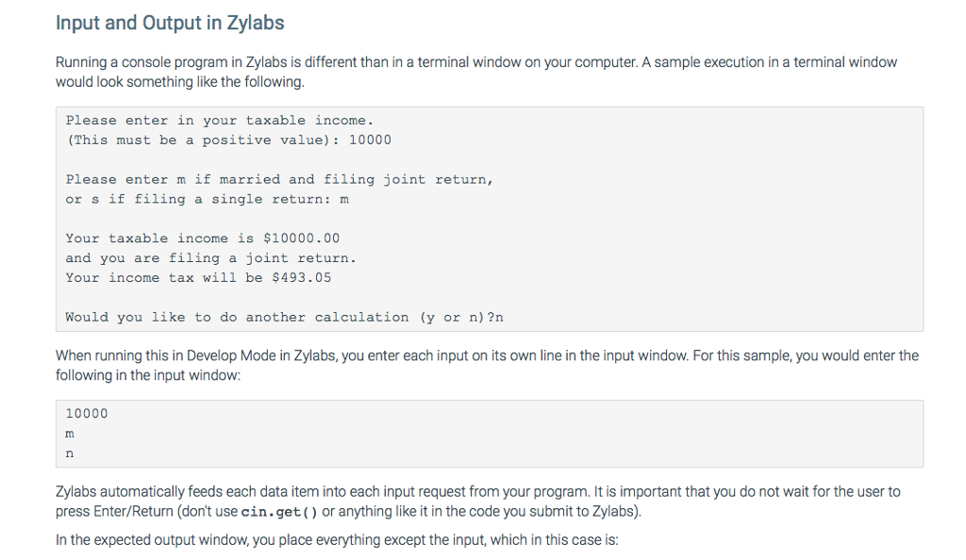Click the 'Would you like to do another calculation' line

point(285,318)
